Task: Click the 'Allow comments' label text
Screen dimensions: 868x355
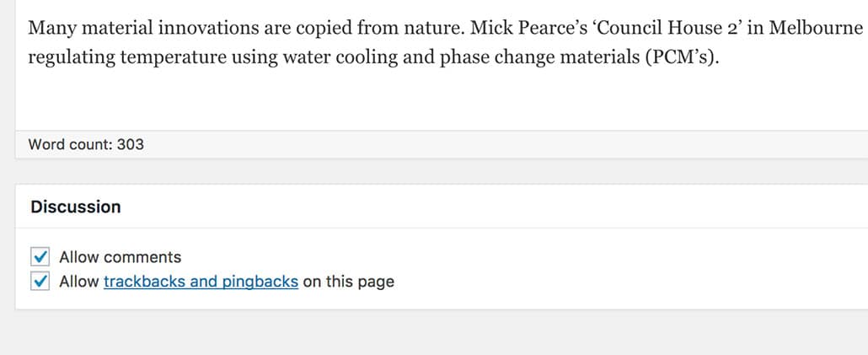Action: (x=120, y=257)
